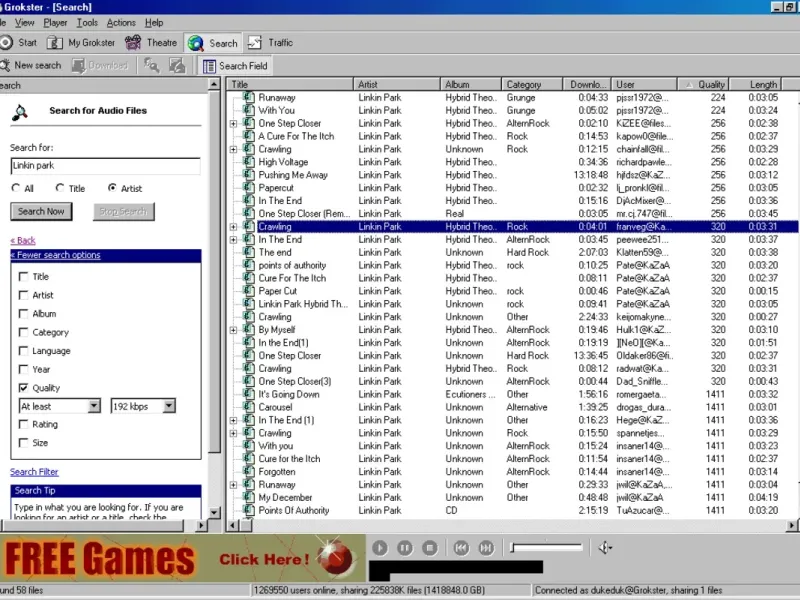Click the Stop button in the player

tap(430, 548)
